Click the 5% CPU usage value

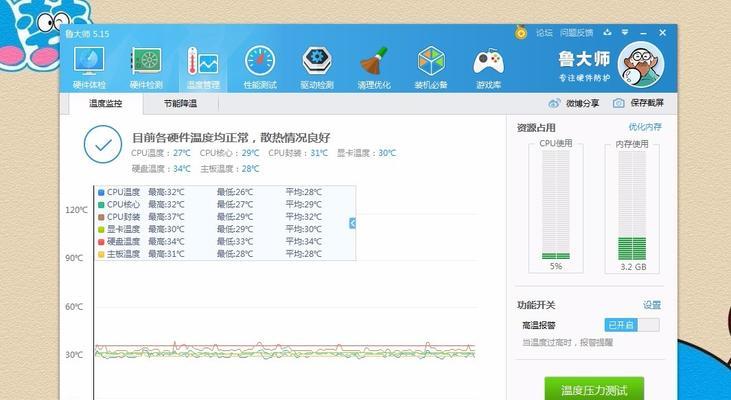point(556,266)
